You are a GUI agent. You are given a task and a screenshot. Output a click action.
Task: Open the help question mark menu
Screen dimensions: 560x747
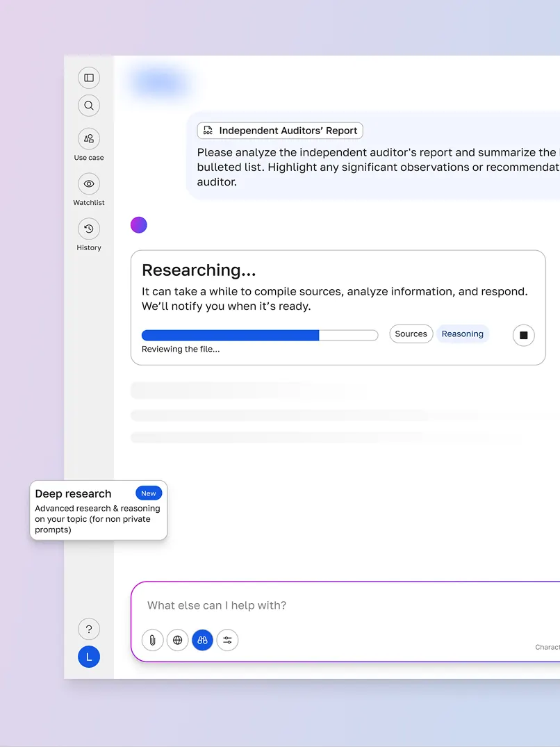tap(89, 629)
